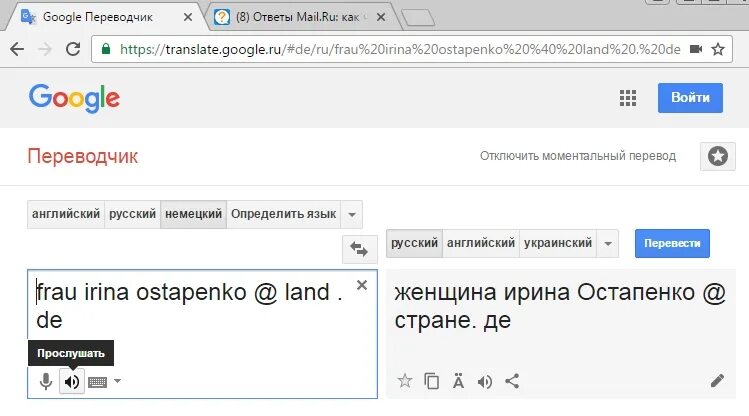Show transliteration with the Ä icon

[x=458, y=381]
